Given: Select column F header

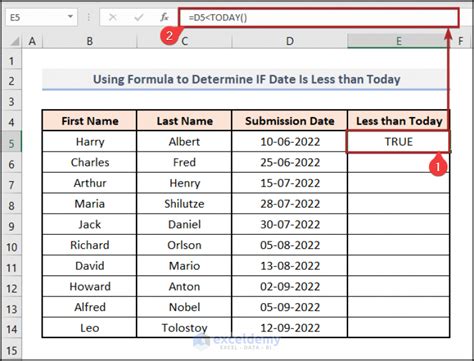Looking at the screenshot, I should pyautogui.click(x=461, y=41).
